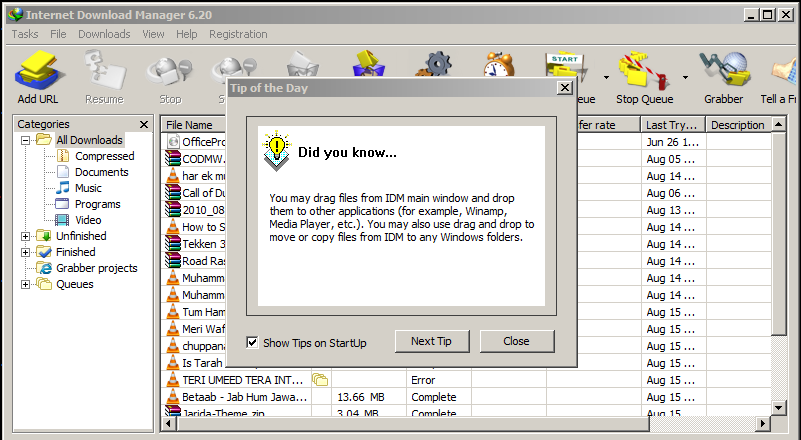The width and height of the screenshot is (801, 440).
Task: Sort by the Description column header
Action: [738, 125]
